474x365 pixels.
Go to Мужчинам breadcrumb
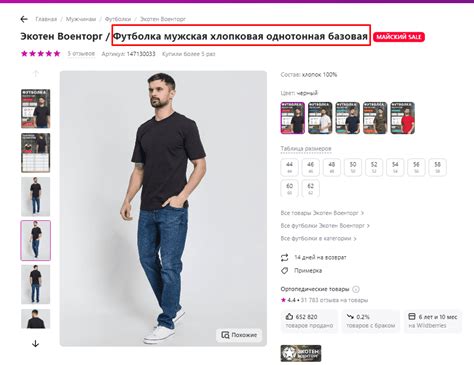pyautogui.click(x=81, y=19)
